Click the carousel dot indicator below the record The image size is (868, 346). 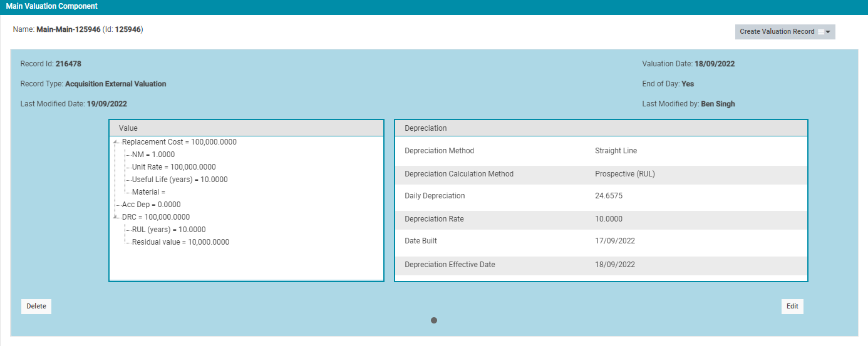(434, 320)
